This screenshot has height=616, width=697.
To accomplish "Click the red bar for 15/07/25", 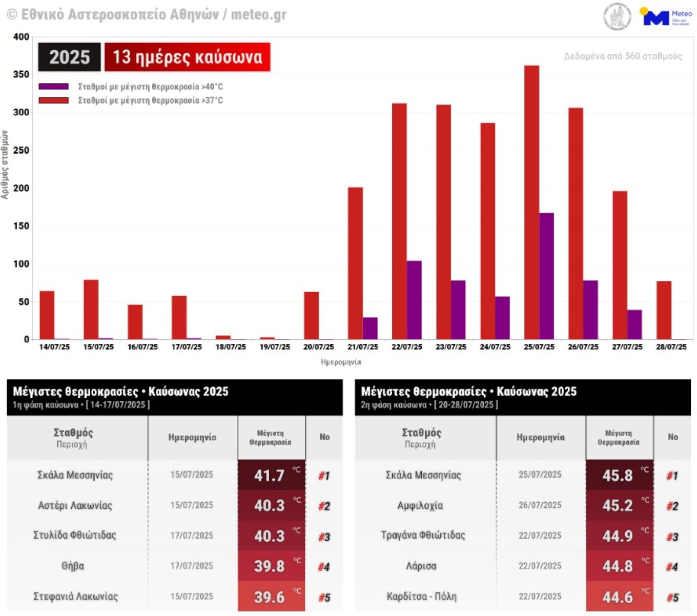I will pyautogui.click(x=91, y=310).
